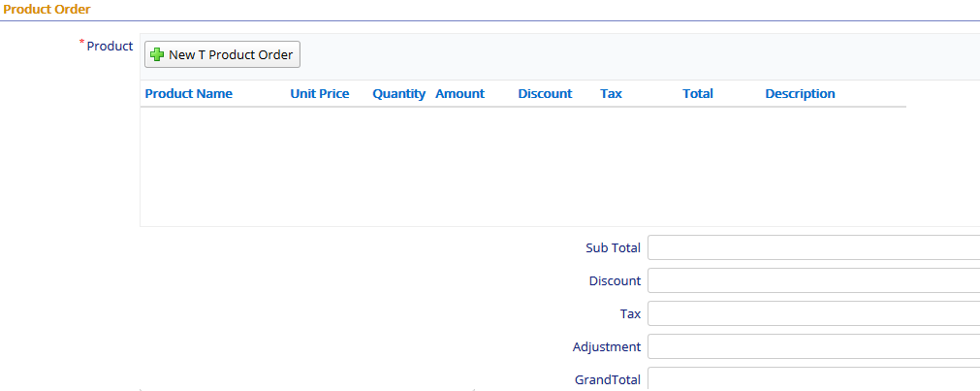Sort by table Discount column header
The width and height of the screenshot is (980, 391).
click(x=545, y=94)
